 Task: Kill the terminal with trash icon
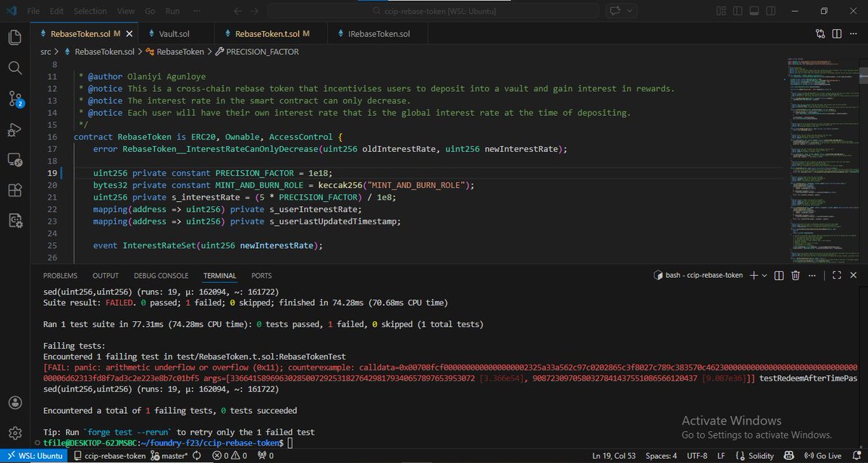pos(796,276)
